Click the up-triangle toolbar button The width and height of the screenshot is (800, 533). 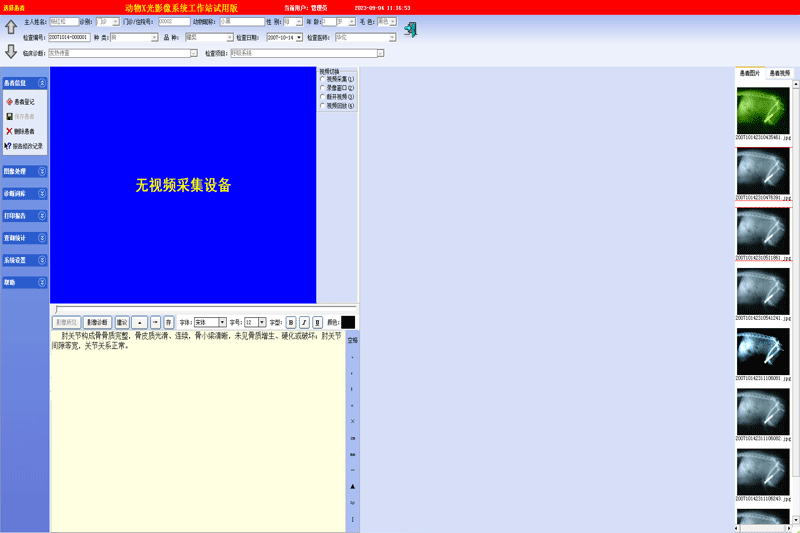tap(139, 322)
